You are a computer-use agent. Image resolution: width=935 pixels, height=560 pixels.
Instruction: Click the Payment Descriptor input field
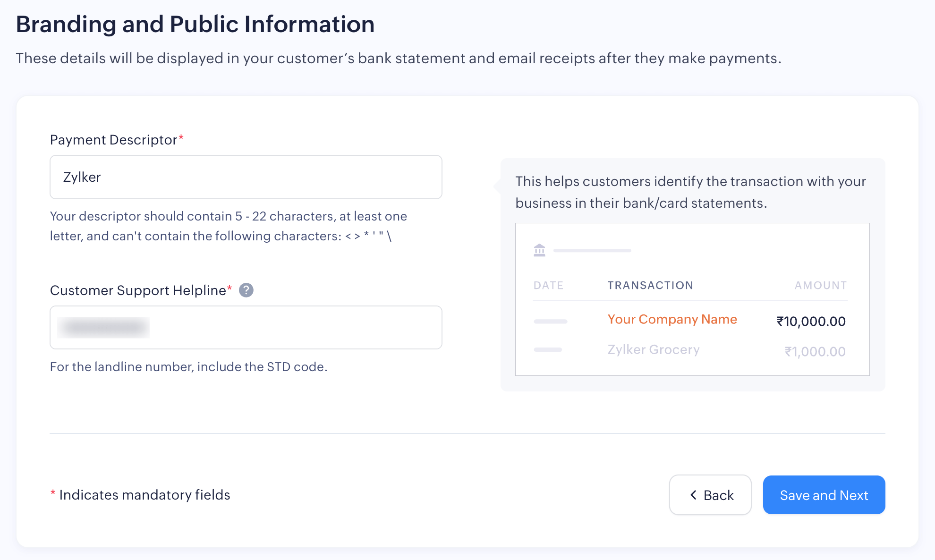pyautogui.click(x=246, y=177)
